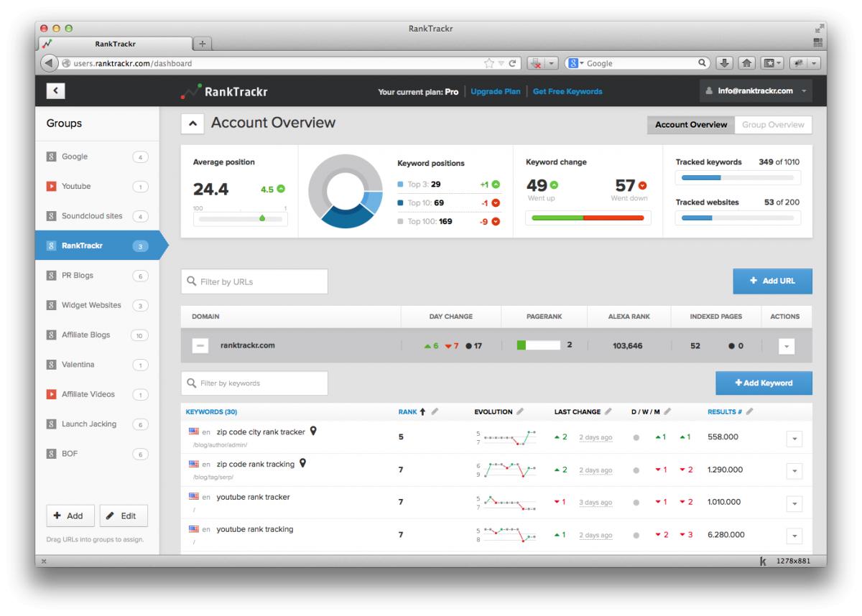Click the '2 days ago' link for zip code city rank tracker
862x616 pixels.
595,438
